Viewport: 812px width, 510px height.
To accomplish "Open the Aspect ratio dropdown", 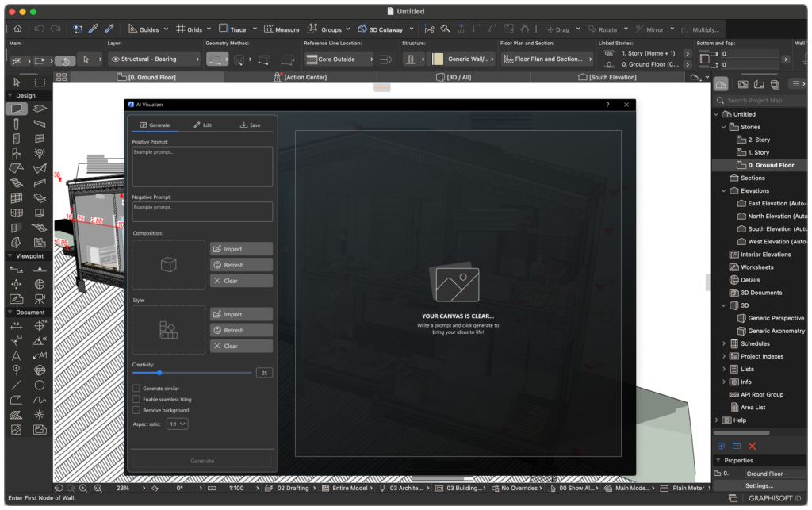I will (178, 424).
